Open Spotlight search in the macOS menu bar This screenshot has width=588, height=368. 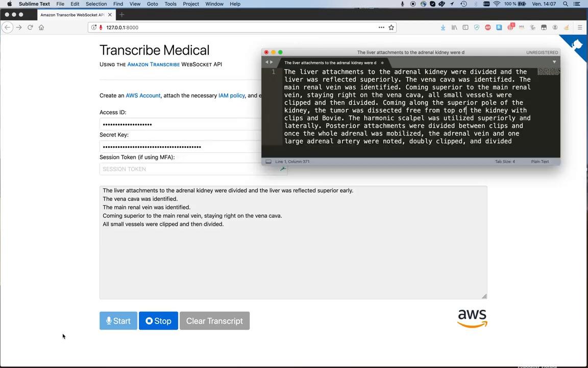[565, 4]
